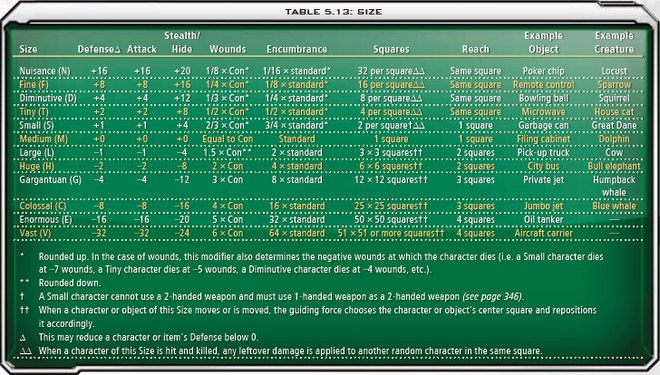Click the "1.5 × Con" wounds cell
This screenshot has width=660, height=375.
228,152
